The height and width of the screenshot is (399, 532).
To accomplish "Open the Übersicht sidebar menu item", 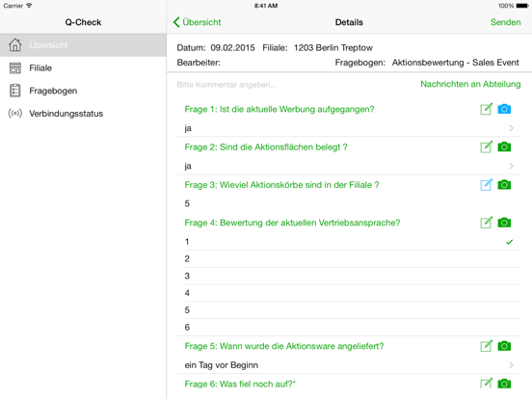I will tap(83, 45).
